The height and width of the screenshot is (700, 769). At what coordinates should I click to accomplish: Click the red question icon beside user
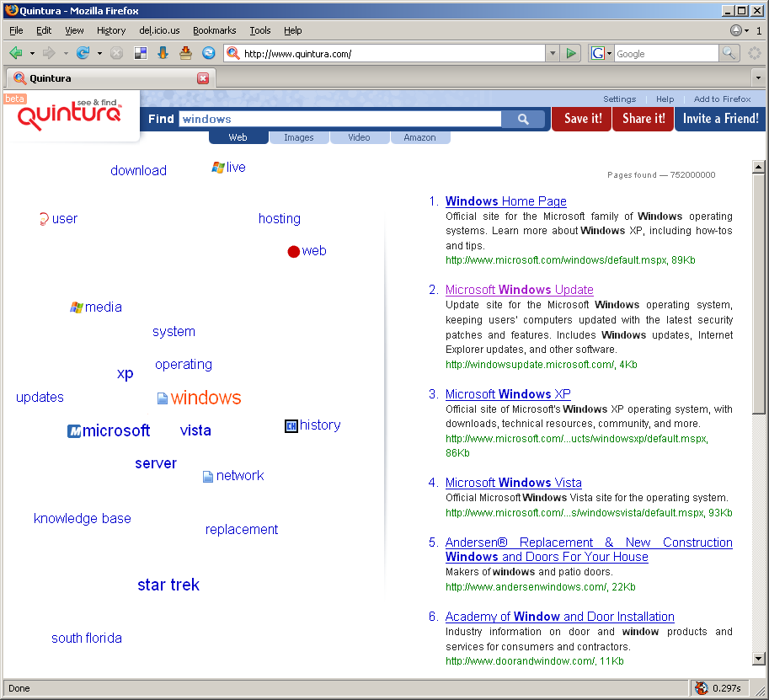coord(44,219)
